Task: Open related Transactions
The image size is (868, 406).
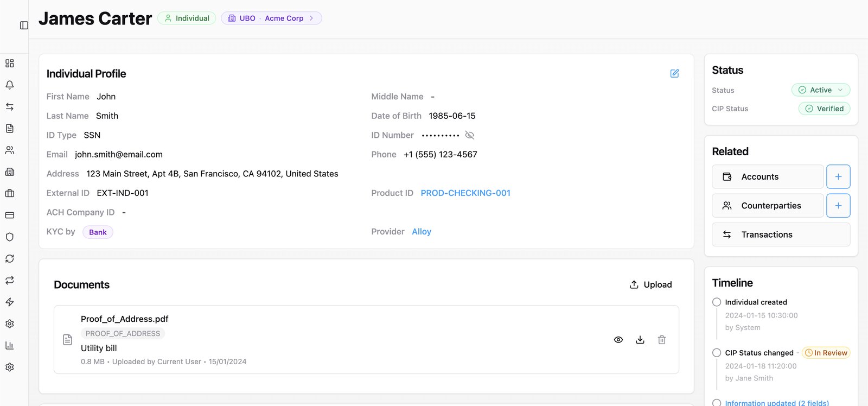Action: tap(781, 234)
